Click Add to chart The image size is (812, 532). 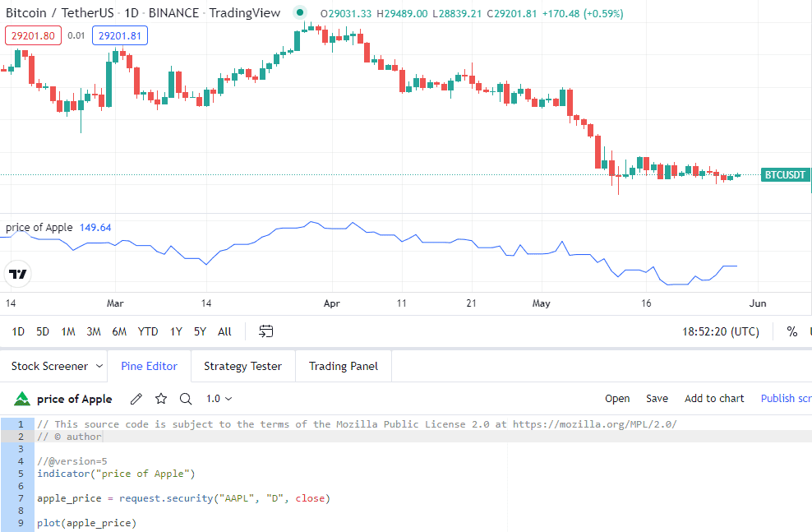pos(714,398)
